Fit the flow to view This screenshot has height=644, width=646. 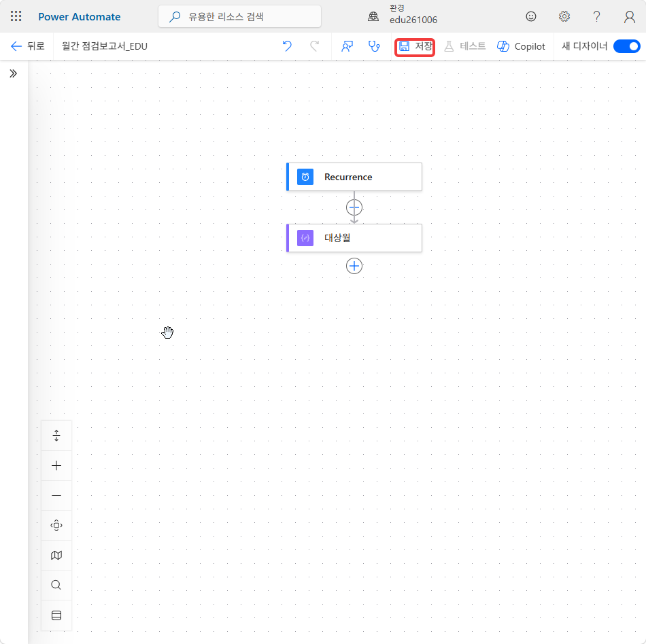pyautogui.click(x=56, y=526)
